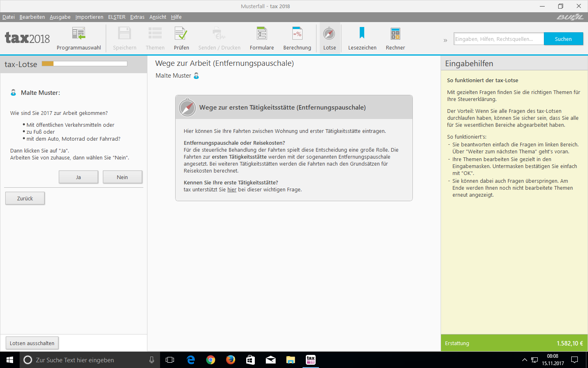The image size is (588, 368).
Task: Click the tax-Lotse progress bar
Action: coord(85,64)
